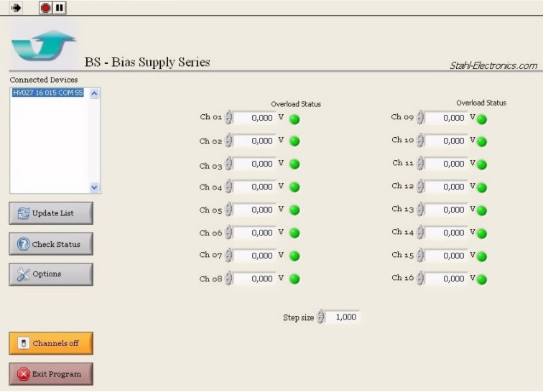Click the Exit Program button

pos(51,374)
